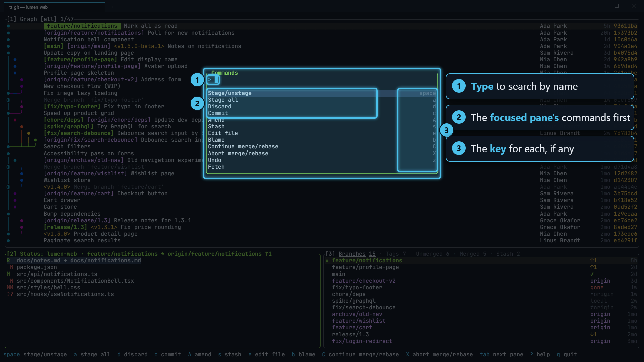Click 'd discard' footer hint
Screen dimensions: 644x362
132,355
